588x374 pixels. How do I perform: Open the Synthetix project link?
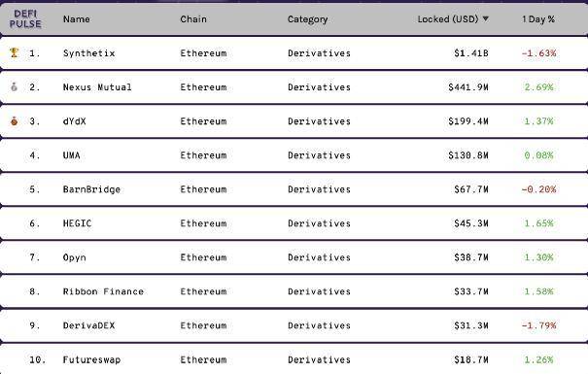(88, 53)
